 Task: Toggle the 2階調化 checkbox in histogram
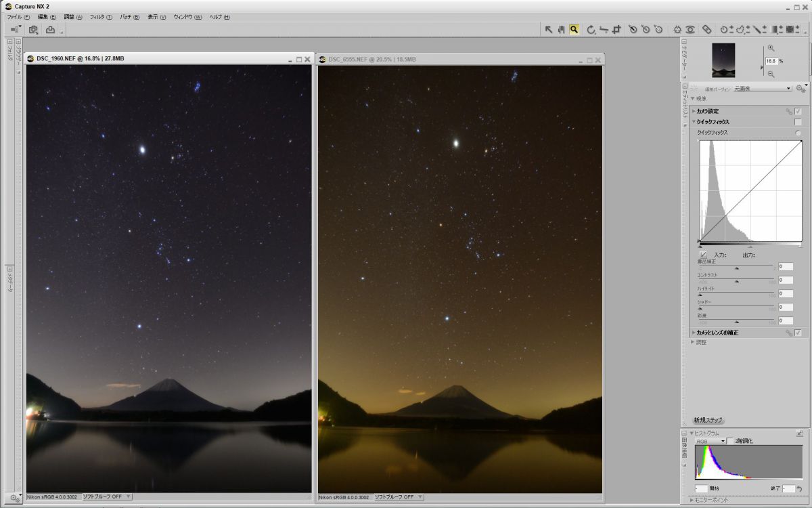click(x=729, y=441)
